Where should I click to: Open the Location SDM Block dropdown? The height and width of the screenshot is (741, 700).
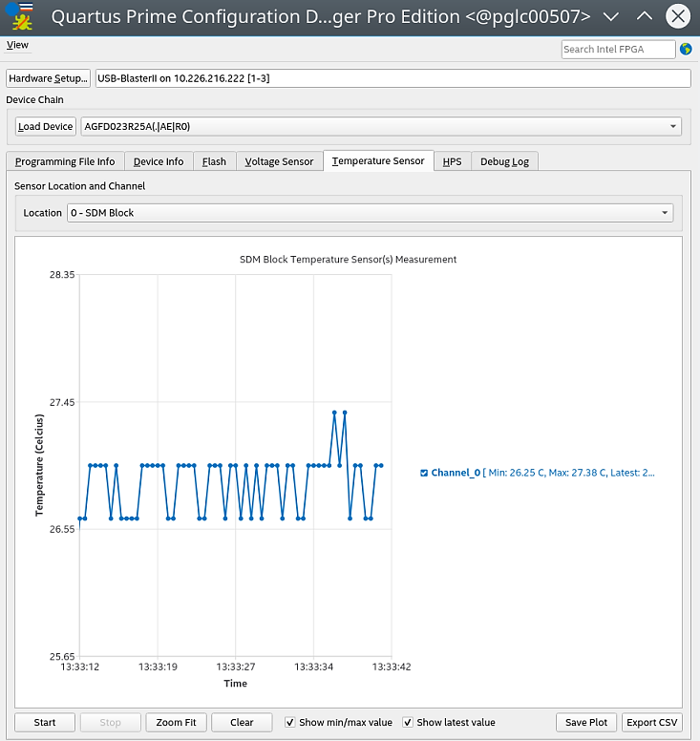coord(371,213)
